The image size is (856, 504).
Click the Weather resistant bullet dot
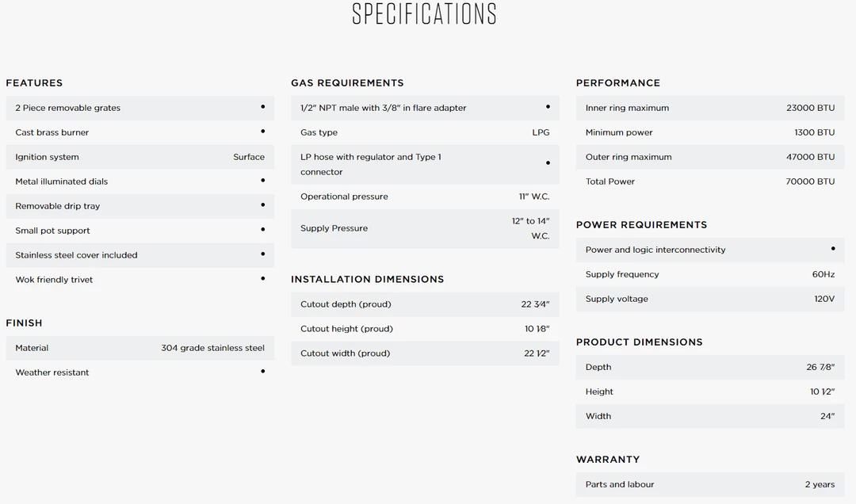click(x=263, y=372)
